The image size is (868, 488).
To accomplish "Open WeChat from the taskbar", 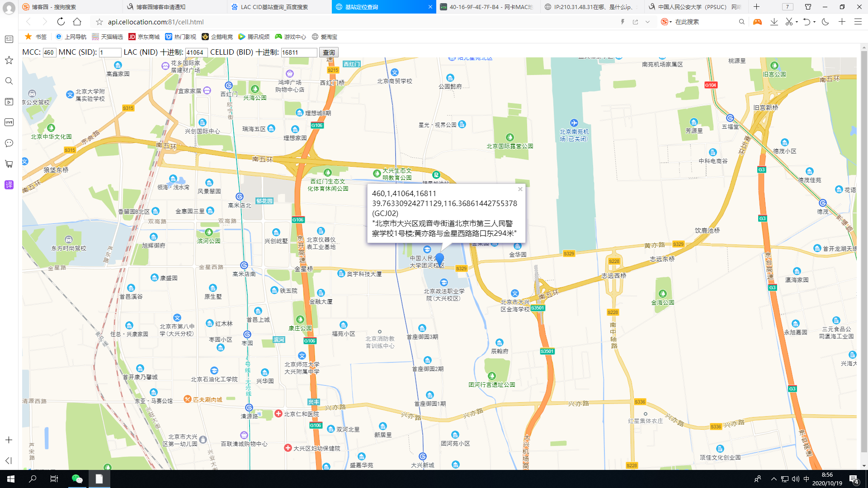I will [x=77, y=479].
